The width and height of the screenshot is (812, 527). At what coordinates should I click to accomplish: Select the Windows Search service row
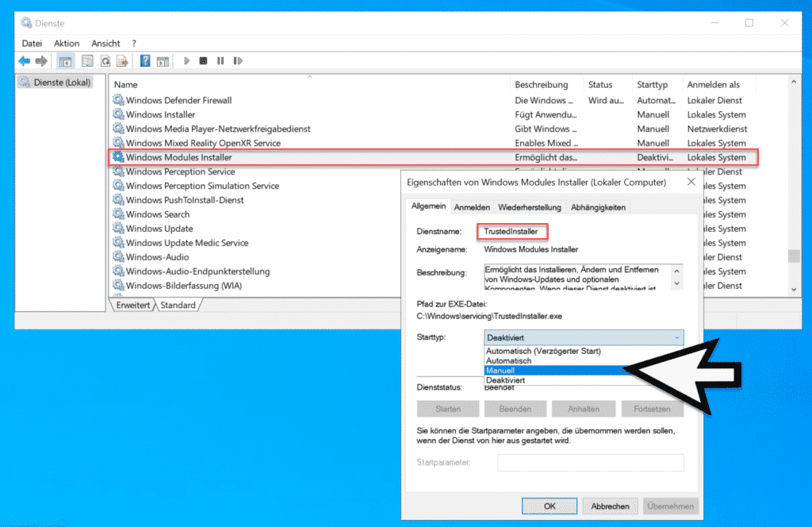click(x=256, y=214)
